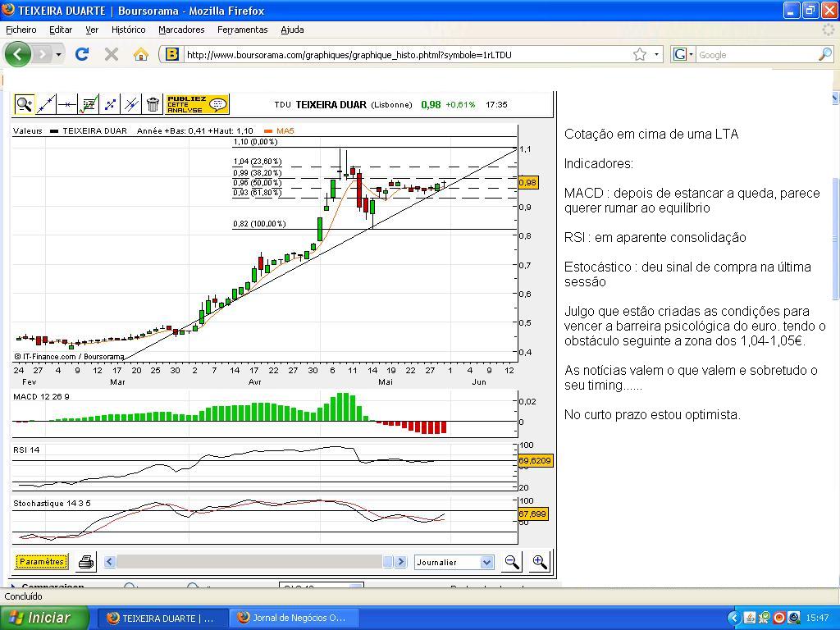Select the parallel channel lines tool
This screenshot has width=840, height=630.
[x=131, y=104]
